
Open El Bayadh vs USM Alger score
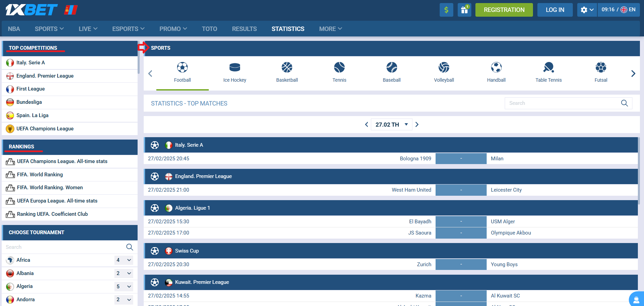461,222
